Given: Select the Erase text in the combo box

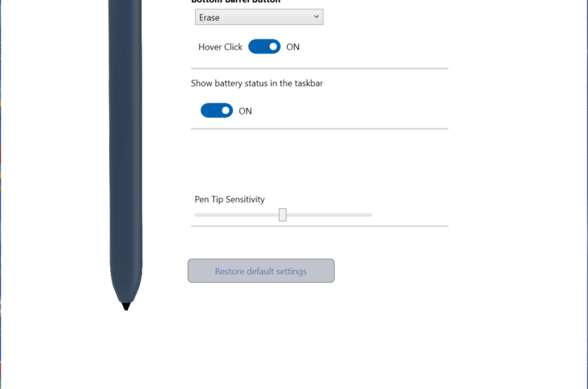Looking at the screenshot, I should [210, 17].
